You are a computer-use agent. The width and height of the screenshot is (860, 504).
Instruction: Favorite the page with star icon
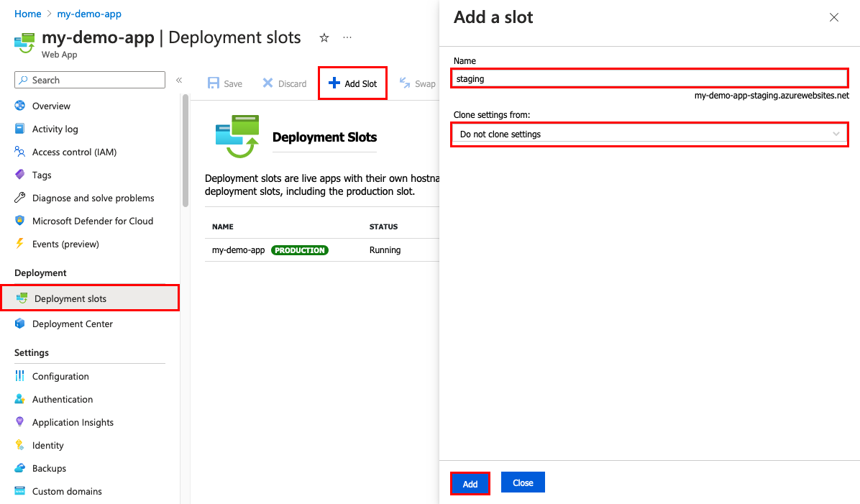click(324, 37)
